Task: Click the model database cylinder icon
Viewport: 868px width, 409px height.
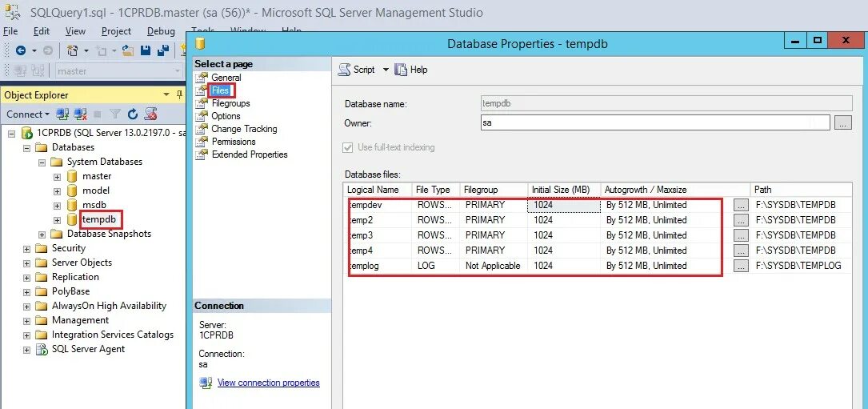Action: [x=72, y=190]
